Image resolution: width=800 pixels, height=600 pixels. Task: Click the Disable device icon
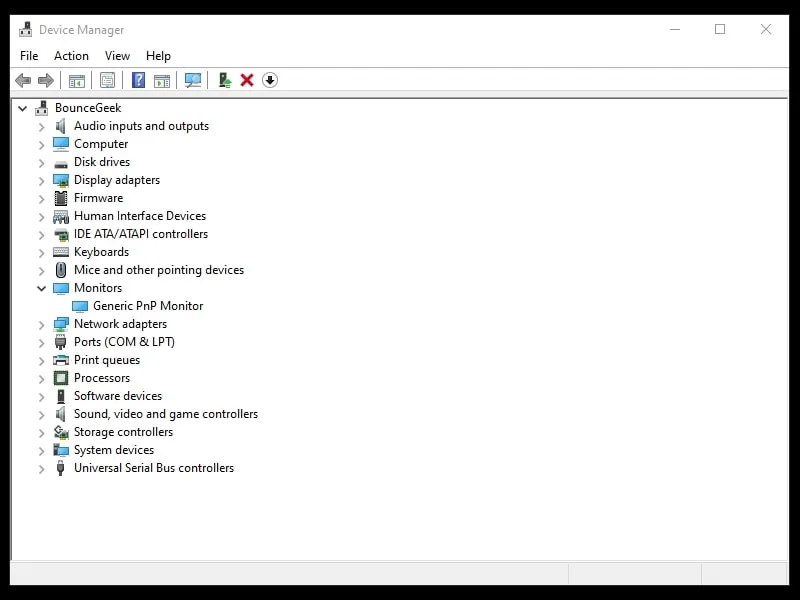pyautogui.click(x=269, y=80)
